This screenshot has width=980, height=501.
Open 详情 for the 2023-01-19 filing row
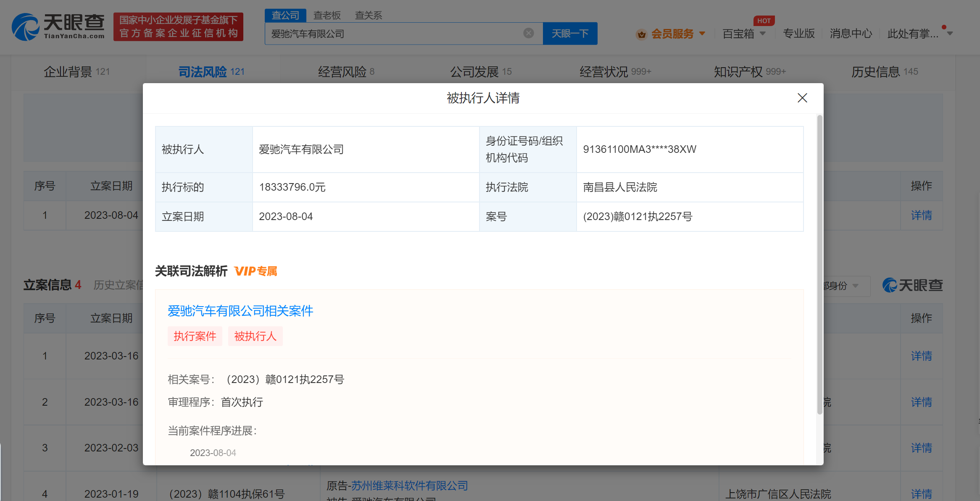(x=921, y=494)
